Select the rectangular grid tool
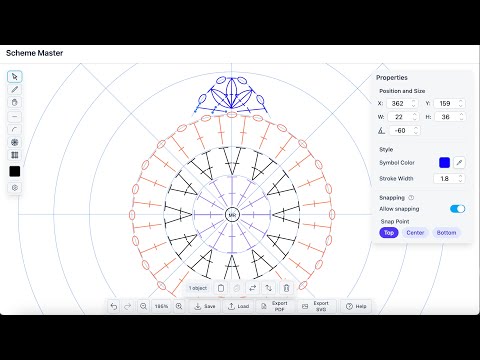This screenshot has height=360, width=480. (x=15, y=155)
